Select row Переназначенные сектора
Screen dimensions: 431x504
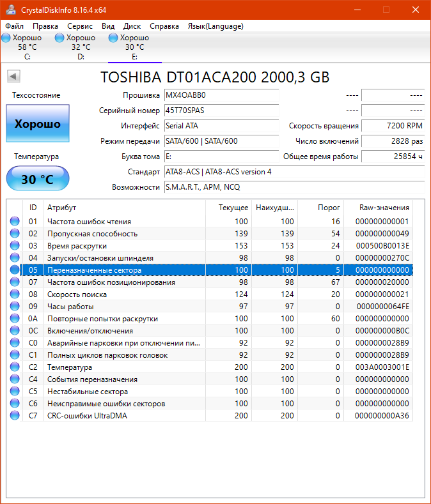217,270
